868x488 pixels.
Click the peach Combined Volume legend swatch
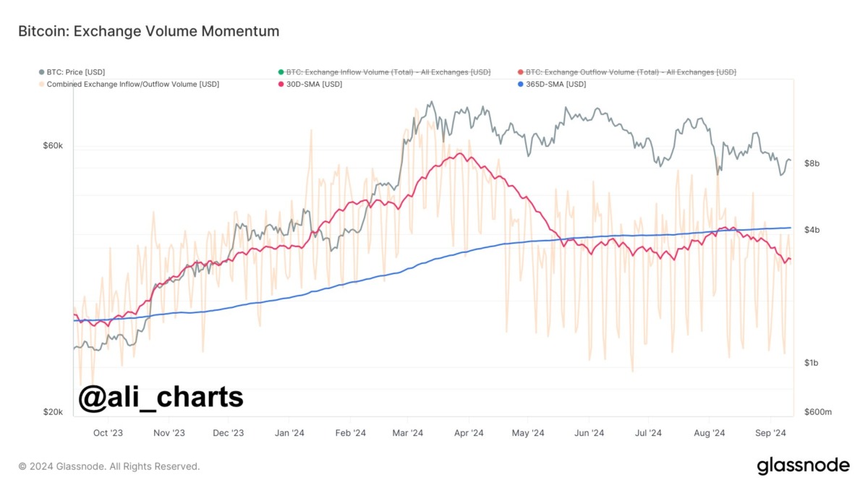click(x=42, y=85)
